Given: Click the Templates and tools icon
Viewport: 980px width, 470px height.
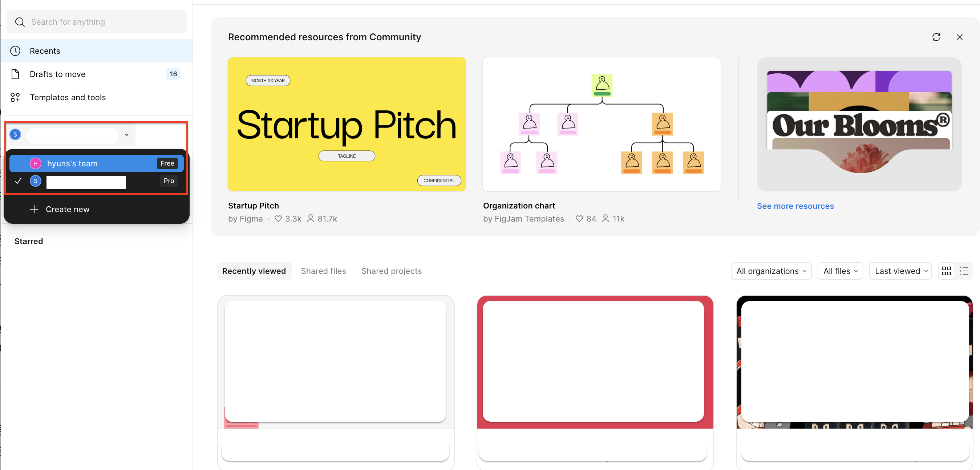Looking at the screenshot, I should (x=15, y=97).
